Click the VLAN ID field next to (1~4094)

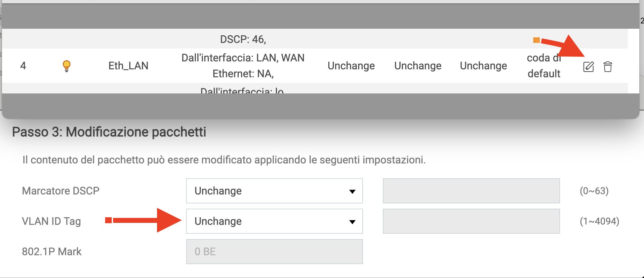[x=471, y=221]
